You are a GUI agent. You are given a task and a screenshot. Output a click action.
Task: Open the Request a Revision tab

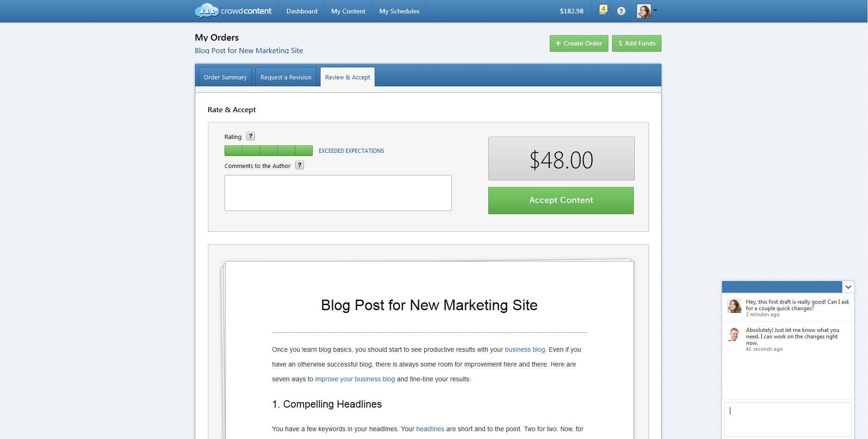285,77
